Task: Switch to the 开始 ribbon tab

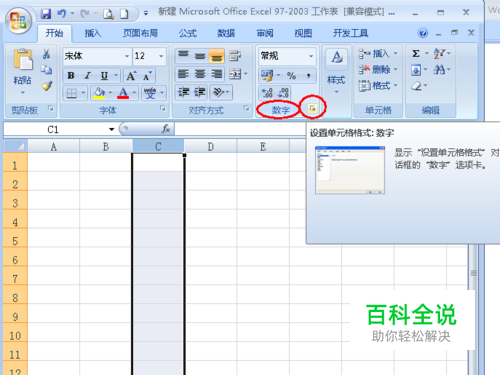Action: tap(54, 33)
